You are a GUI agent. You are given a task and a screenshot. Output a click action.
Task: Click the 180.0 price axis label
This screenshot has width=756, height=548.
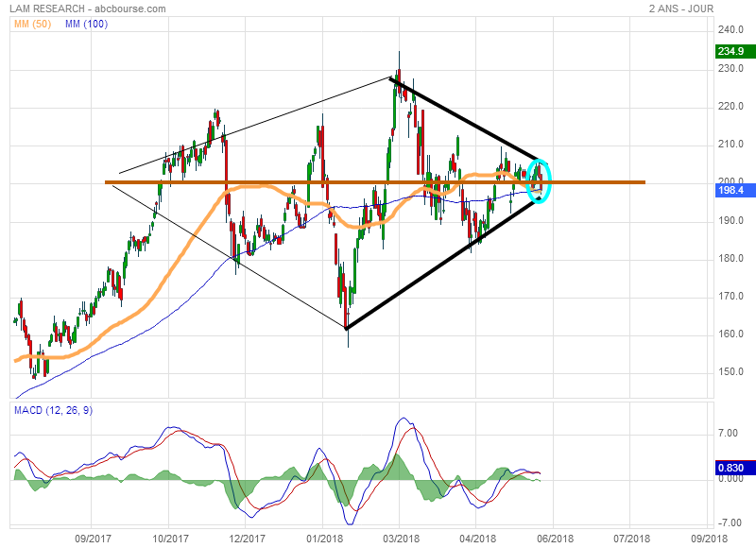(x=730, y=258)
